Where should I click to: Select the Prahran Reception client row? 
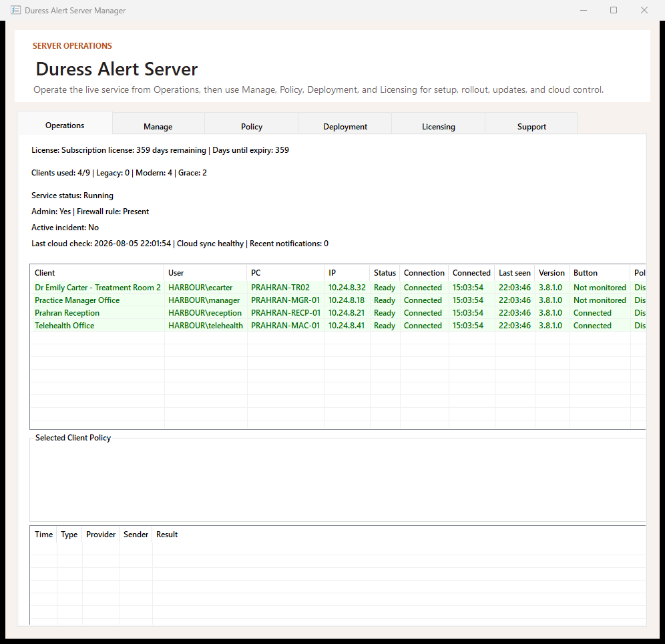338,313
